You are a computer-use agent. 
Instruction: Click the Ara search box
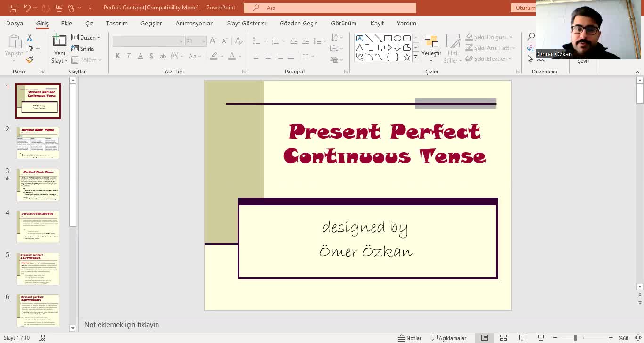[330, 8]
